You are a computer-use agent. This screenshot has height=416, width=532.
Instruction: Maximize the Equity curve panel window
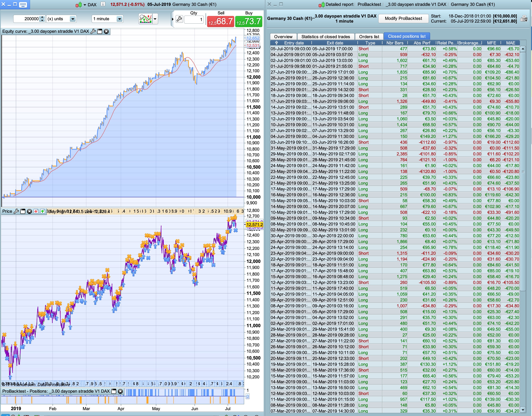100,31
